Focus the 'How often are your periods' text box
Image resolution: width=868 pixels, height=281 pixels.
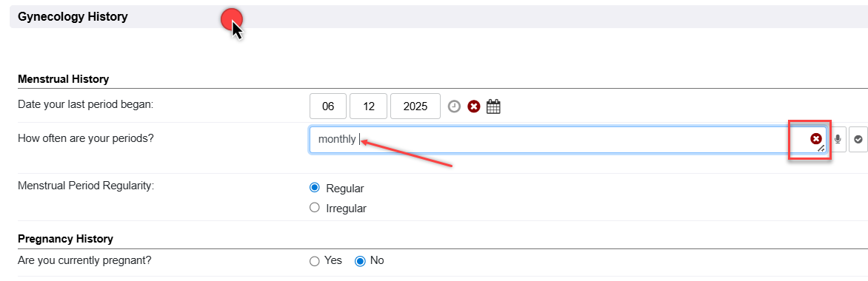click(x=567, y=140)
